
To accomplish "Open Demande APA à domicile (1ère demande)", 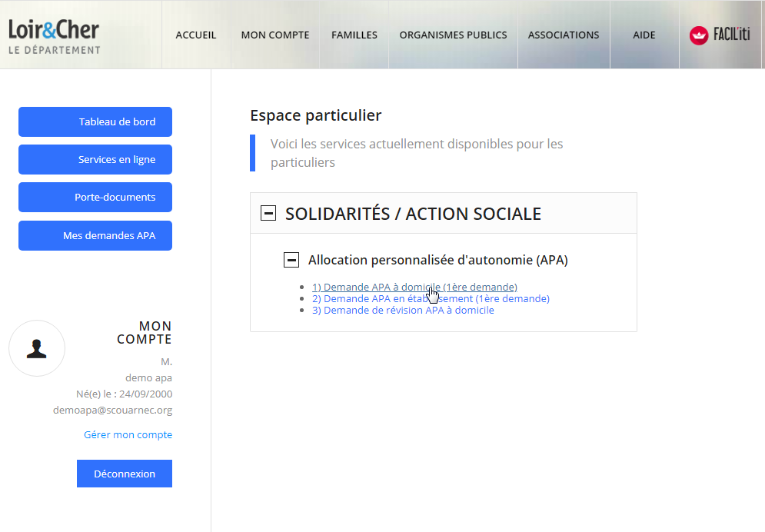I will tap(414, 286).
